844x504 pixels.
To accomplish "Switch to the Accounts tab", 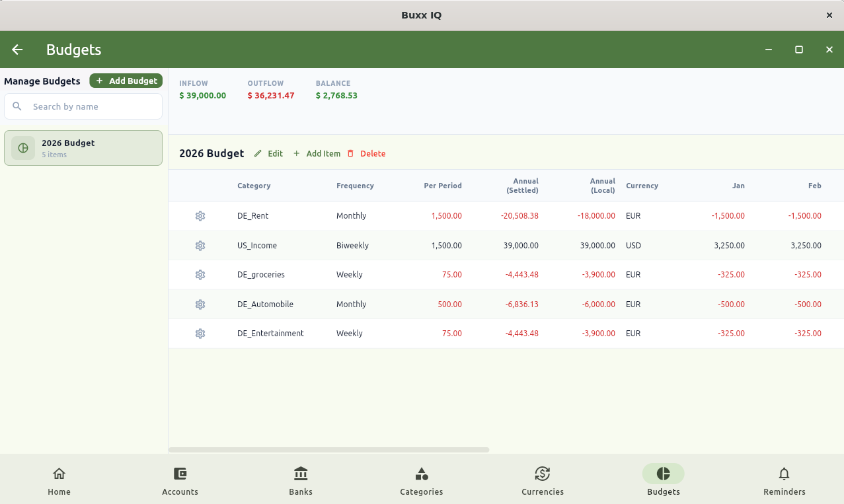I will pos(180,481).
